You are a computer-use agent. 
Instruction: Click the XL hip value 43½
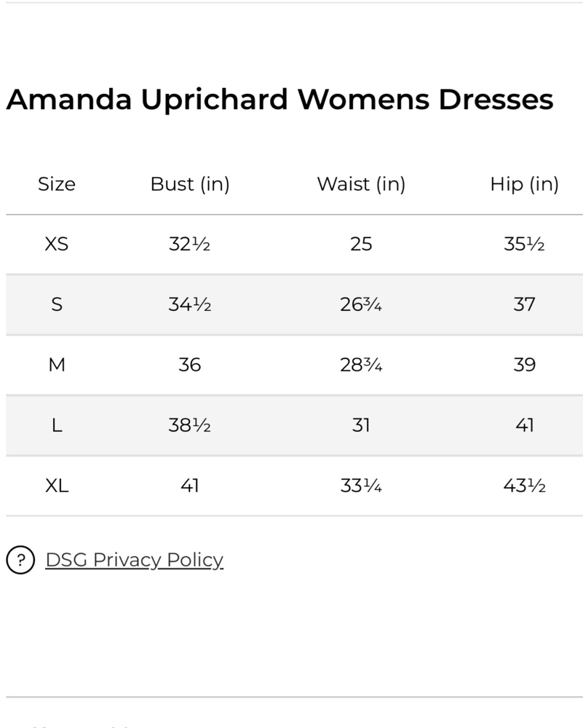click(525, 486)
